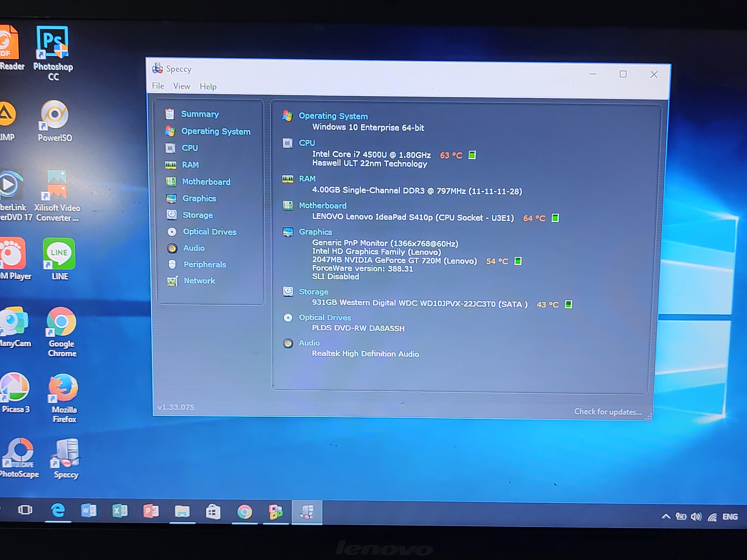The height and width of the screenshot is (560, 747).
Task: Open PowerISO desktop shortcut
Action: [x=55, y=121]
